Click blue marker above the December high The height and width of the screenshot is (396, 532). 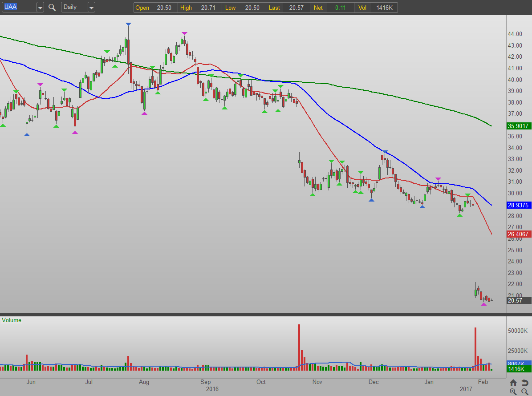tap(385, 152)
